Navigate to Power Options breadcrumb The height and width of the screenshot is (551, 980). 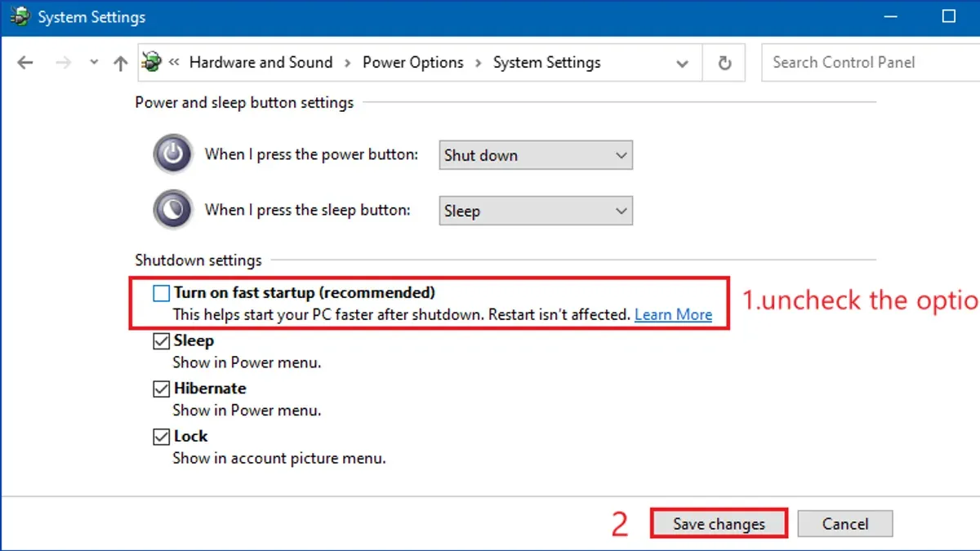coord(413,62)
